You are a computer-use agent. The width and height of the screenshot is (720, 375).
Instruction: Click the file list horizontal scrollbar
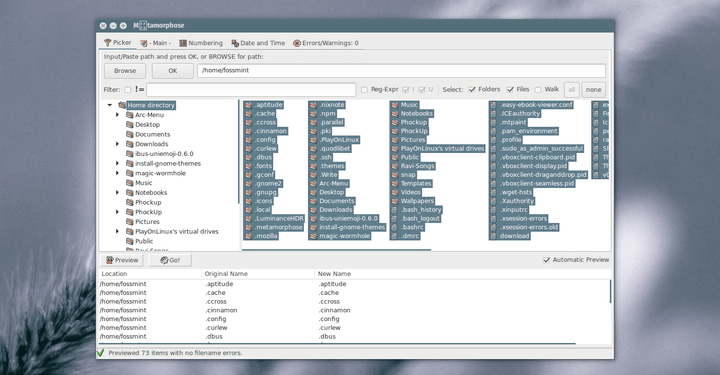click(x=337, y=250)
